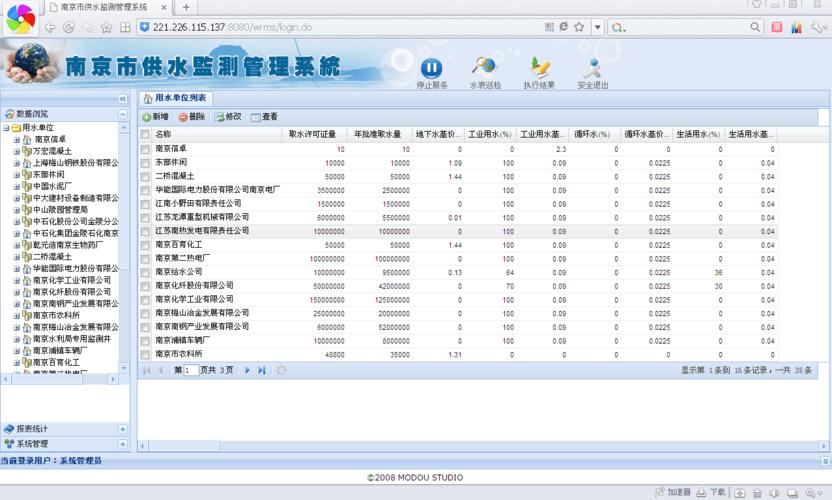Select checkbox for 南京百育化工 row
Screen dimensions: 832x500
145,245
